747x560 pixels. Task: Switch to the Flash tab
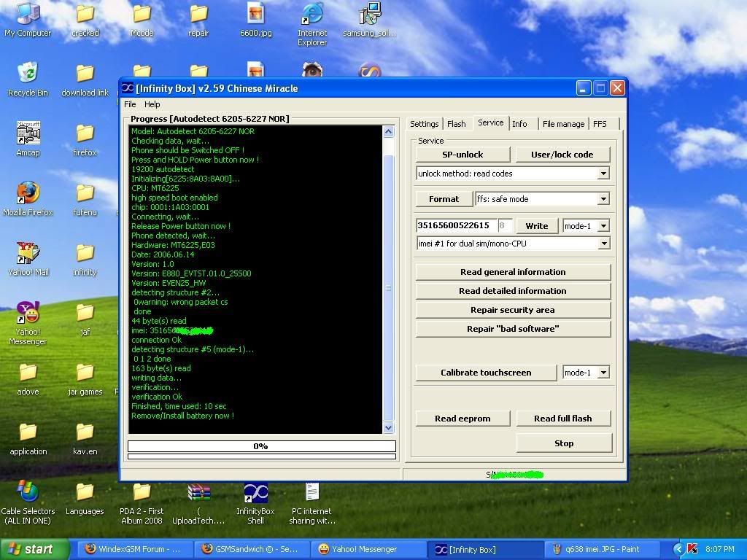[457, 124]
